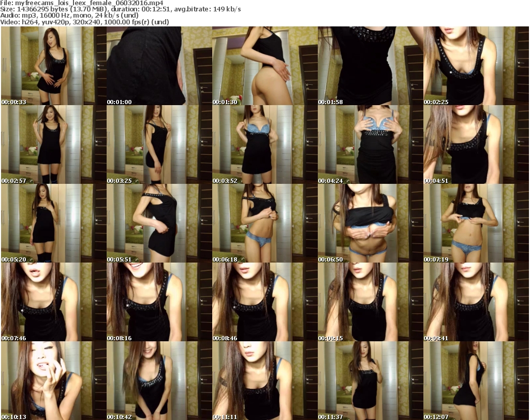Click the last thumbnail stamped 00:12:07
Image resolution: width=530 pixels, height=420 pixels.
[476, 381]
